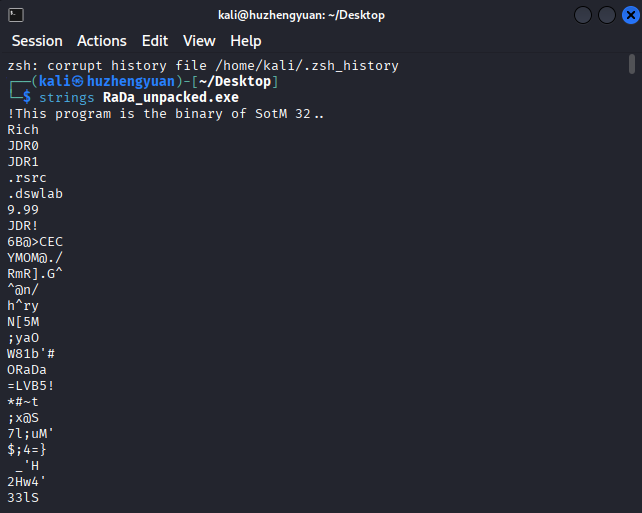The width and height of the screenshot is (642, 513).
Task: Click the h^ry output line
Action: point(23,306)
